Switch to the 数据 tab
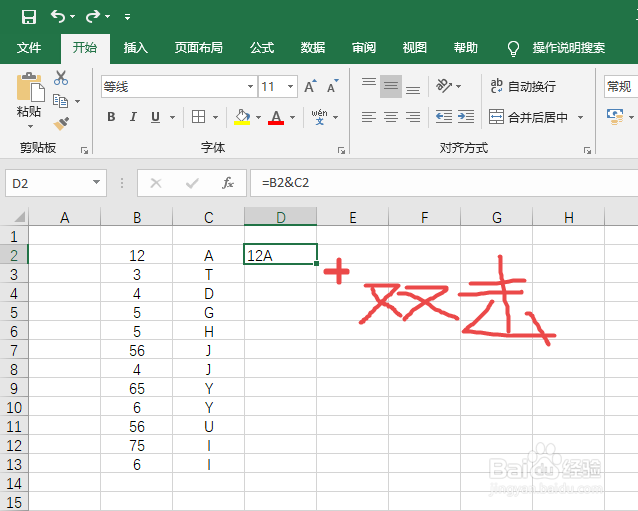The width and height of the screenshot is (638, 511). 312,48
